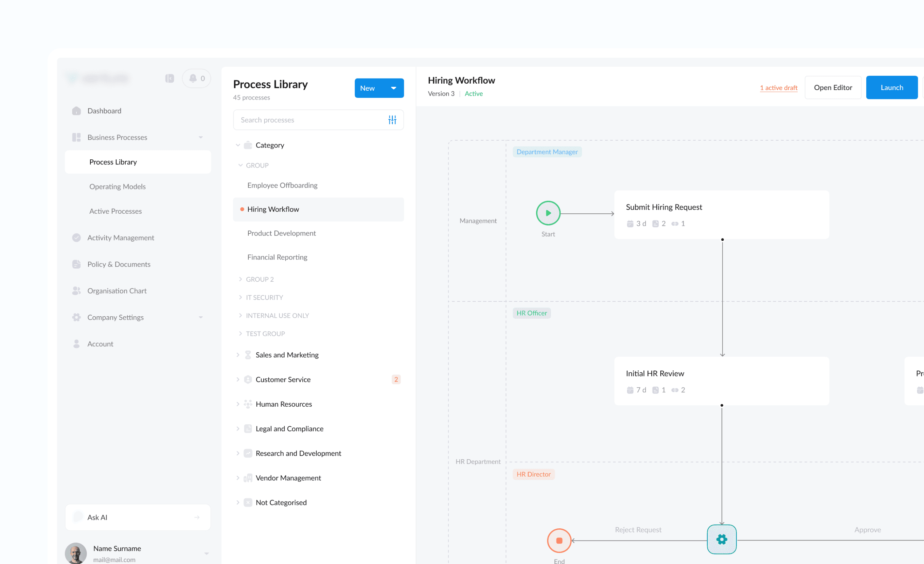Click into the Search processes field
Screen dimensions: 924x564
(318, 120)
